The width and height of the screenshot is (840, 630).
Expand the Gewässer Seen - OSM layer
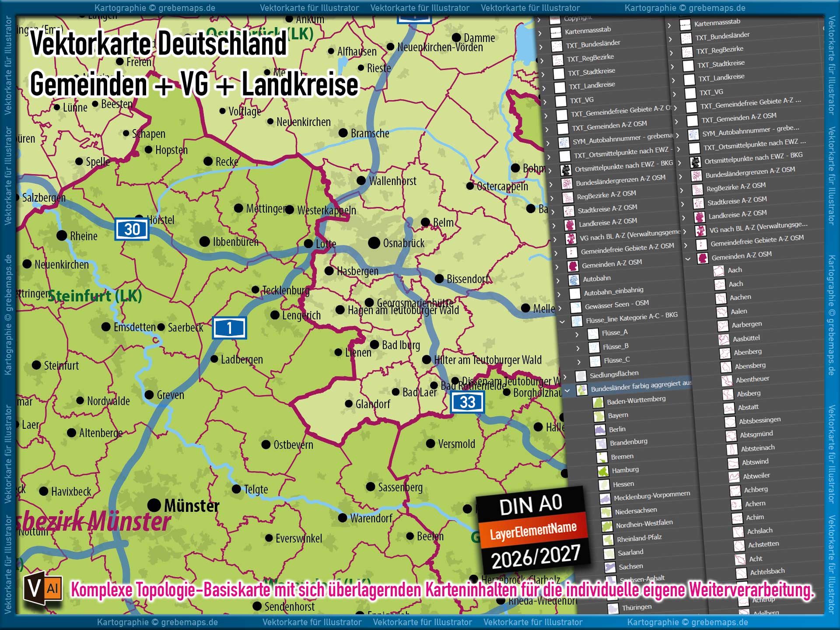click(x=560, y=308)
